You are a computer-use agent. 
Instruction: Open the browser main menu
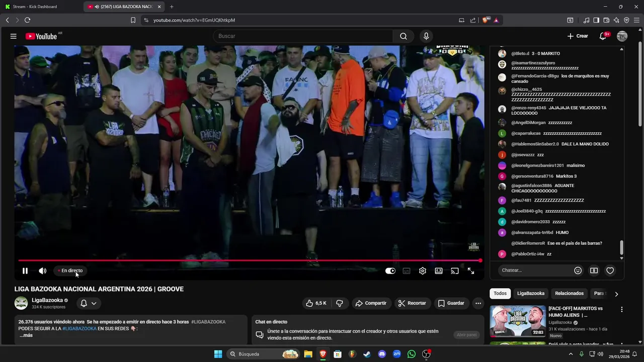pyautogui.click(x=636, y=20)
